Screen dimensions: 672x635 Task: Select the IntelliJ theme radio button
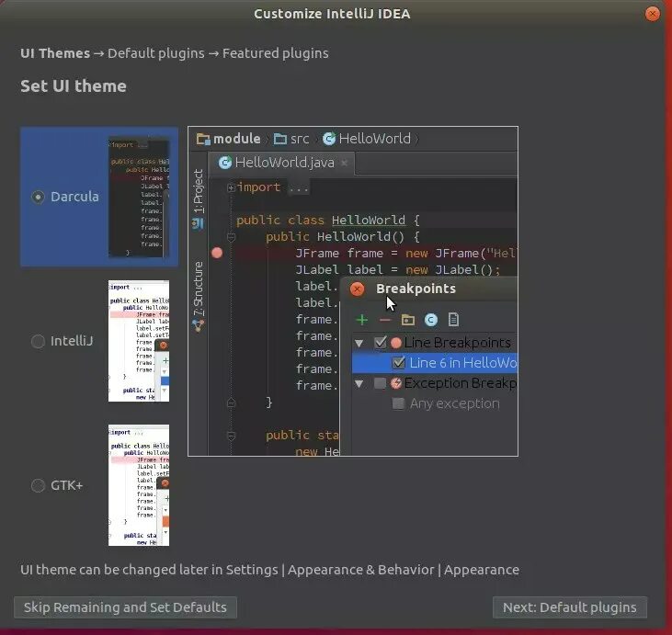tap(38, 341)
